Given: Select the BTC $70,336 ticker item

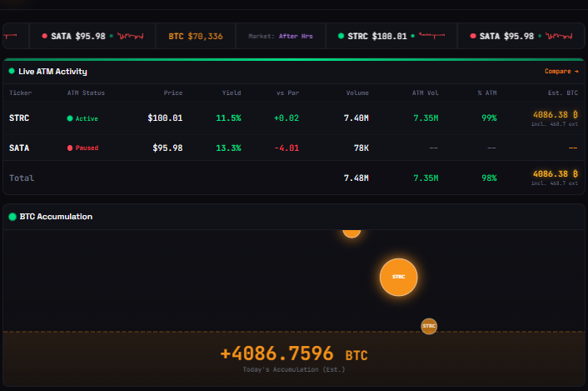Looking at the screenshot, I should click(x=196, y=36).
